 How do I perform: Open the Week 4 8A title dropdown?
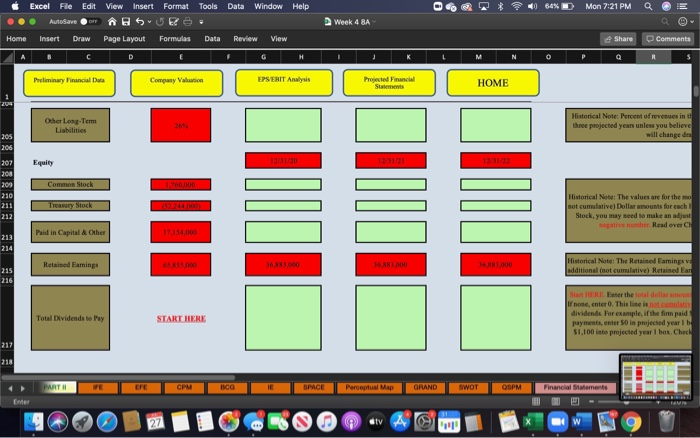(x=374, y=22)
